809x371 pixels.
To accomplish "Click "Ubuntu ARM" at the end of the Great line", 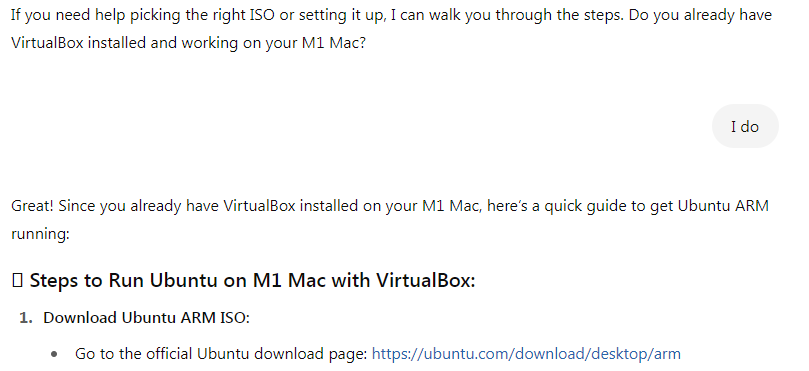I will click(723, 206).
